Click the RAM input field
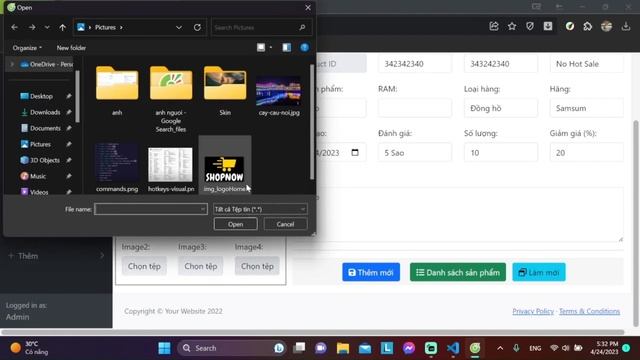640x360 pixels. pyautogui.click(x=415, y=108)
